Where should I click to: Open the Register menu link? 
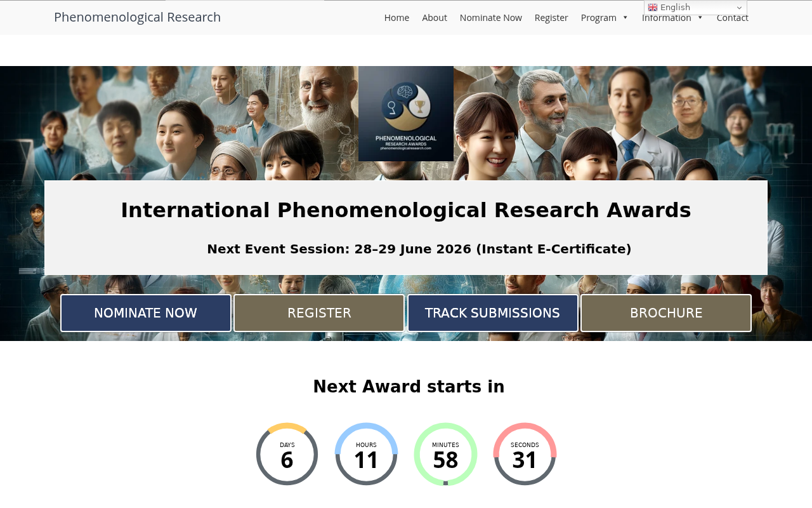click(x=551, y=18)
